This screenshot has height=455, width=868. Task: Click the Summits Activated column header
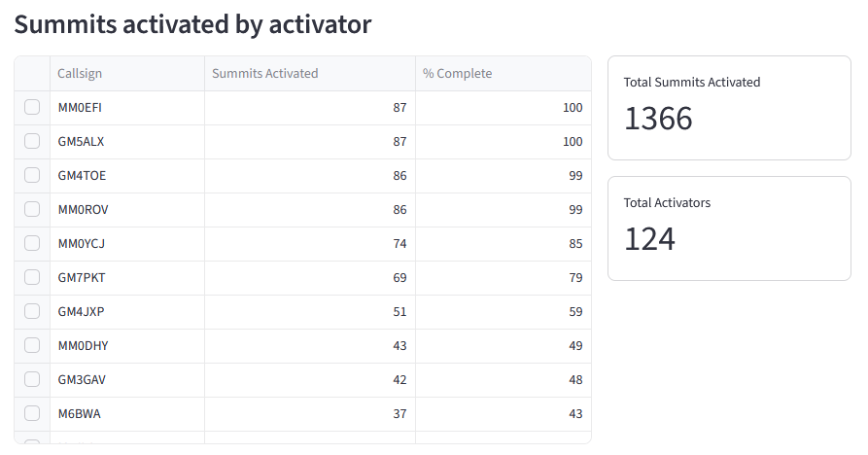coord(264,73)
